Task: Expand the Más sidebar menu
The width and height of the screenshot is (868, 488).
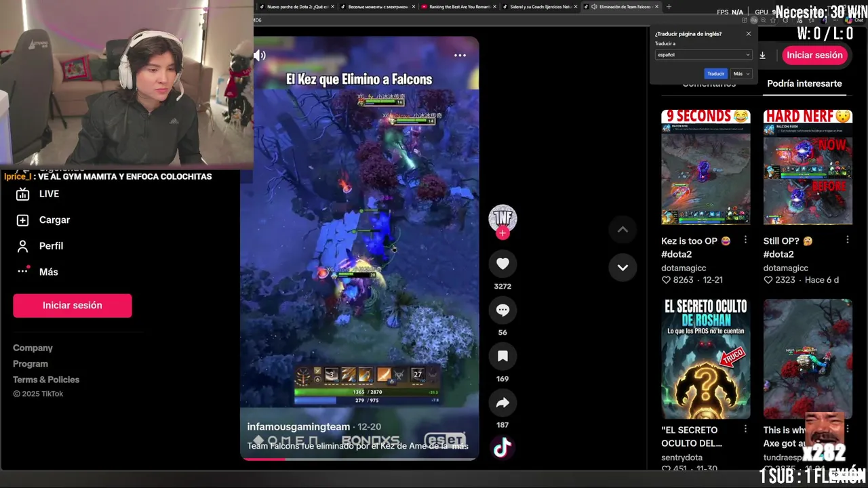Action: (x=38, y=272)
